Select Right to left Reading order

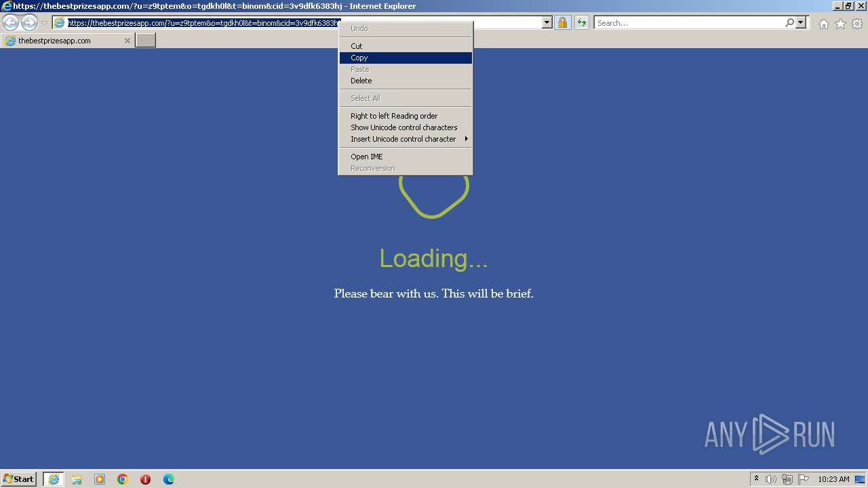406,116
